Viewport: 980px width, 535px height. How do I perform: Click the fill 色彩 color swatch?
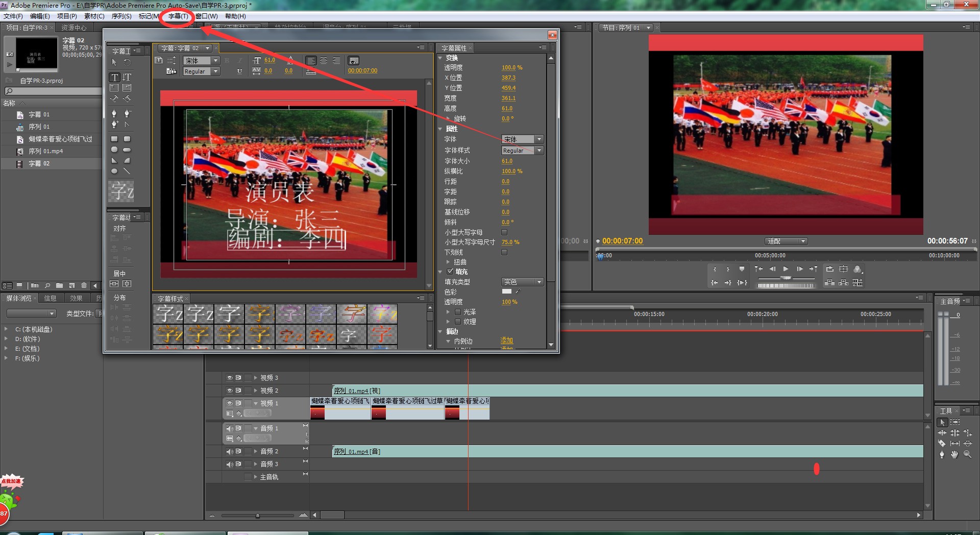tap(507, 291)
